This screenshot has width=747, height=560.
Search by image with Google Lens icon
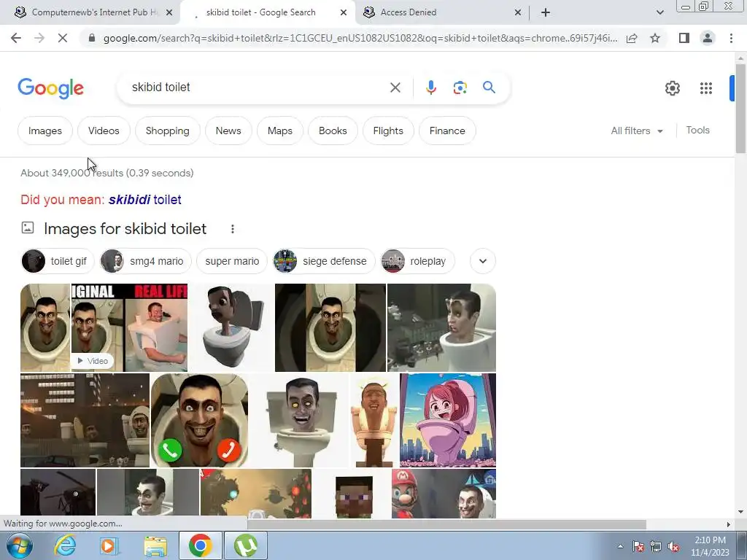tap(460, 87)
